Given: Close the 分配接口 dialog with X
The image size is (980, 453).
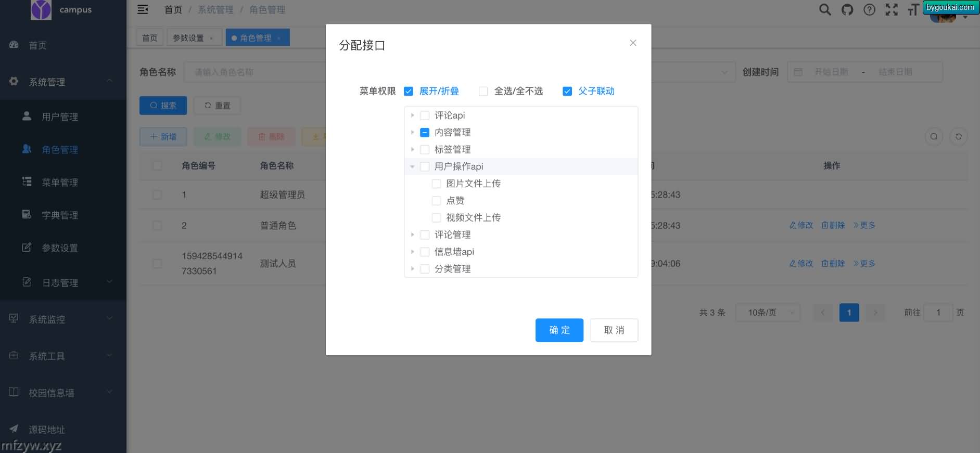Looking at the screenshot, I should tap(633, 43).
